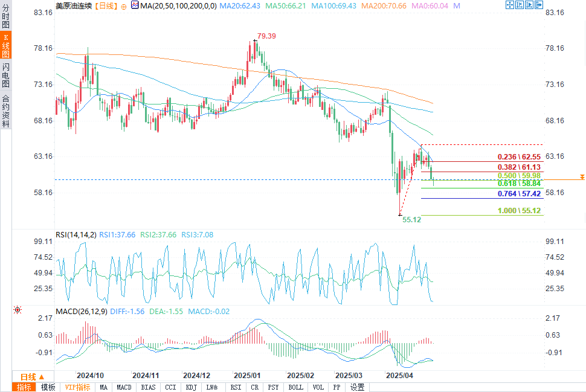This screenshot has height=392, width=586.
Task: Click the 2025/01 date on the time axis
Action: click(x=247, y=376)
